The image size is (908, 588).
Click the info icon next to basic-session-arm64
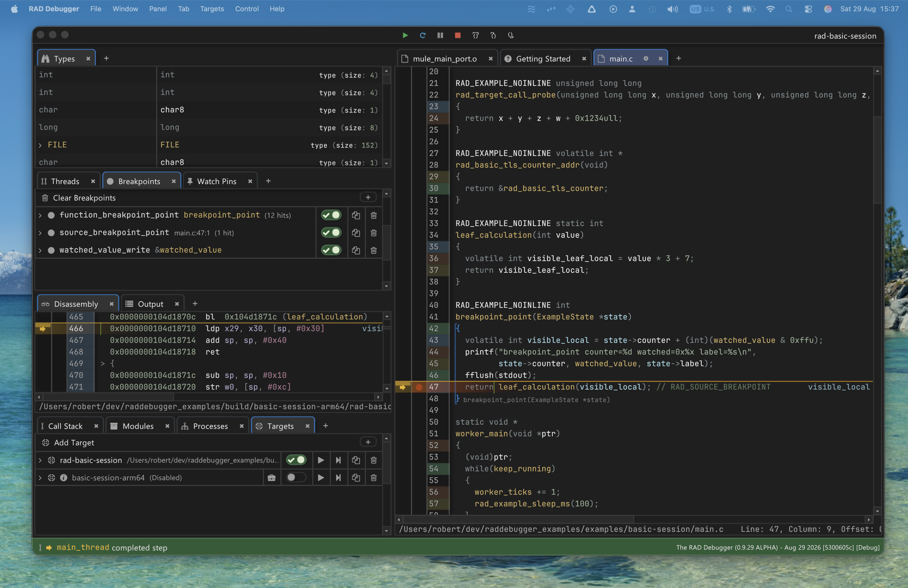tap(64, 478)
